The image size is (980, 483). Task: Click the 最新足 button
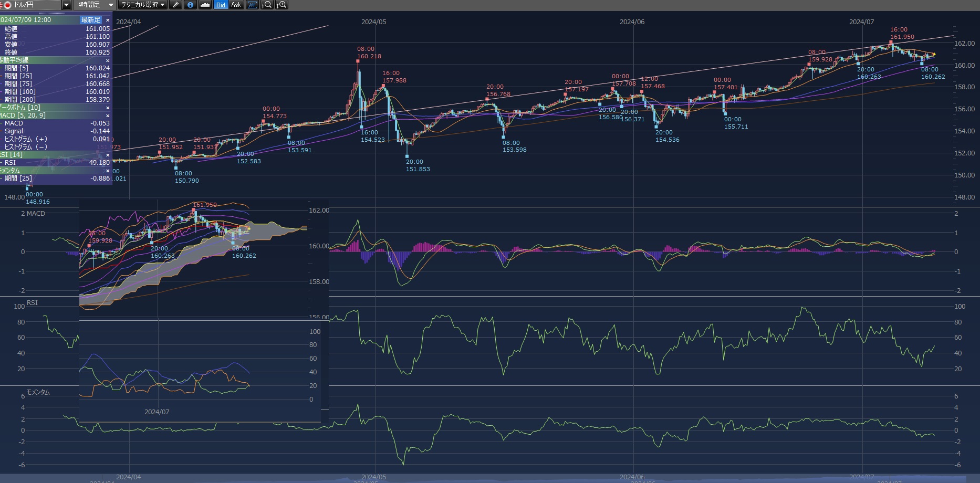tap(90, 20)
